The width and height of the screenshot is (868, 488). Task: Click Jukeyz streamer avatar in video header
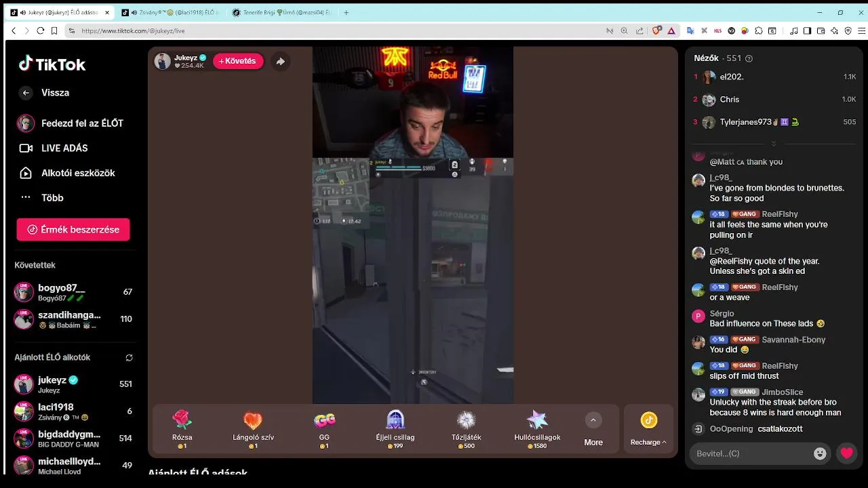tap(162, 61)
